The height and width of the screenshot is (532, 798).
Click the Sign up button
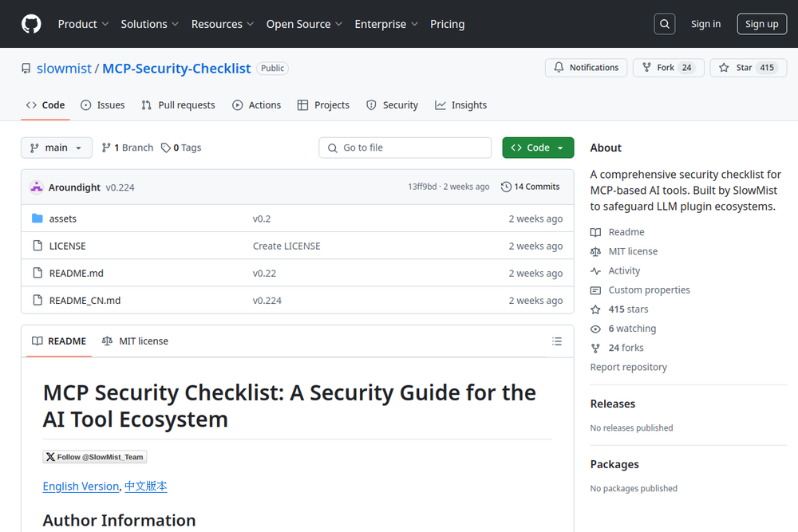[761, 24]
